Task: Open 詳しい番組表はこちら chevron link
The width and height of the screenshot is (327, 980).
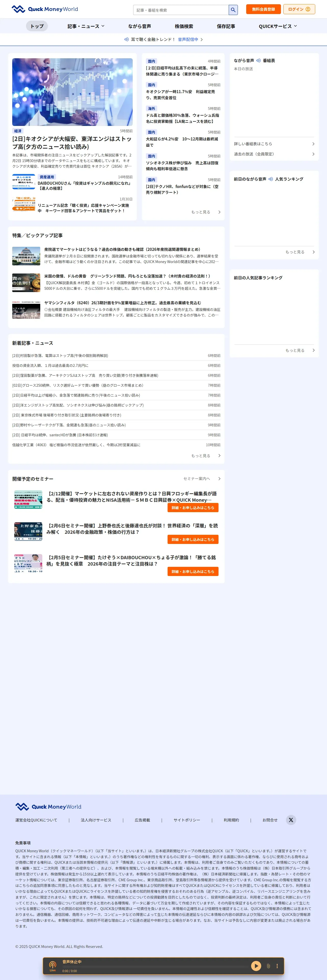Action: 274,144
